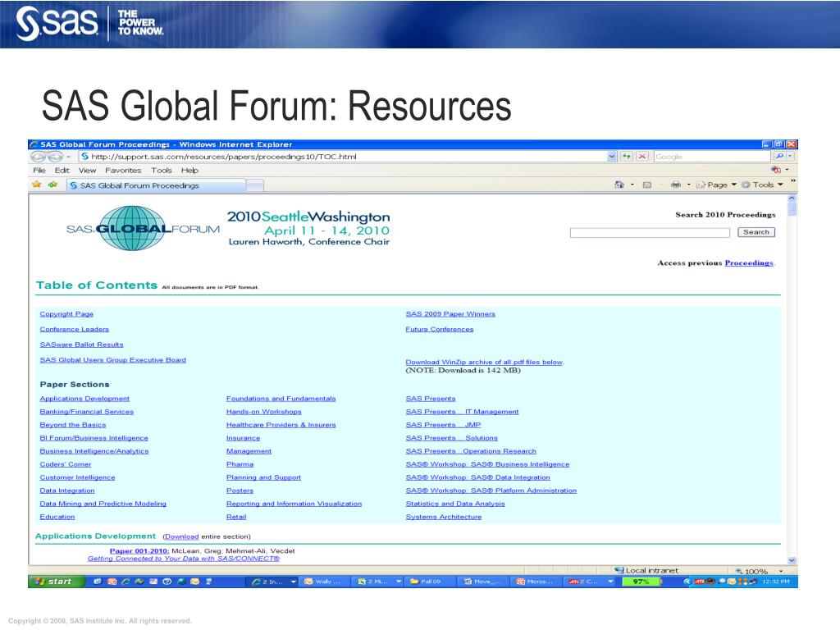
Task: Open the Copyright Page link
Action: 66,314
